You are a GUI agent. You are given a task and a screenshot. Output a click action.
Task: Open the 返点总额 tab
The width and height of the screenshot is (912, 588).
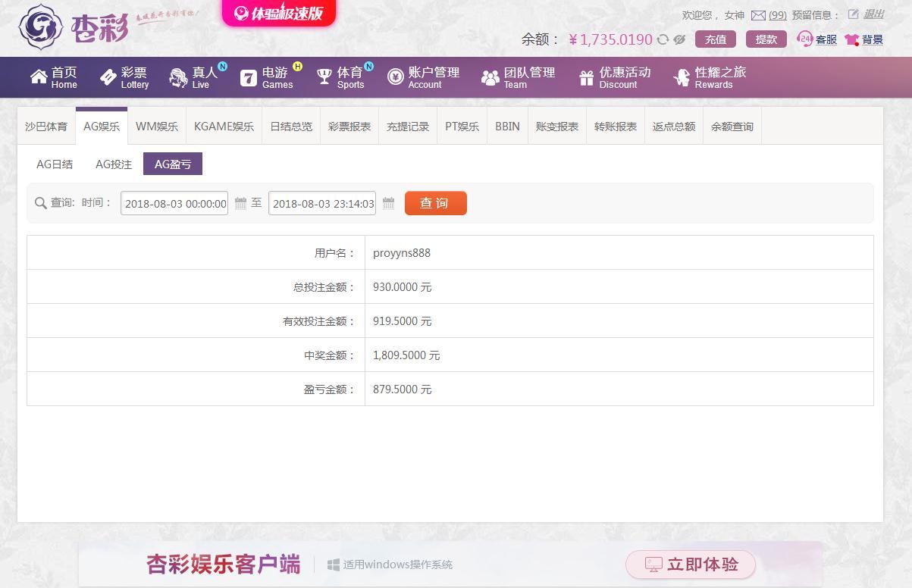click(x=674, y=127)
